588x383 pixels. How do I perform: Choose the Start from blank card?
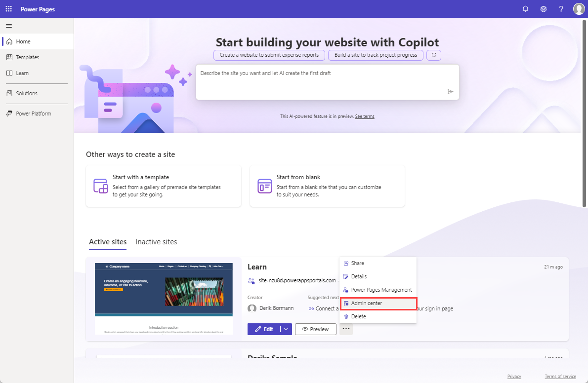[x=328, y=186]
